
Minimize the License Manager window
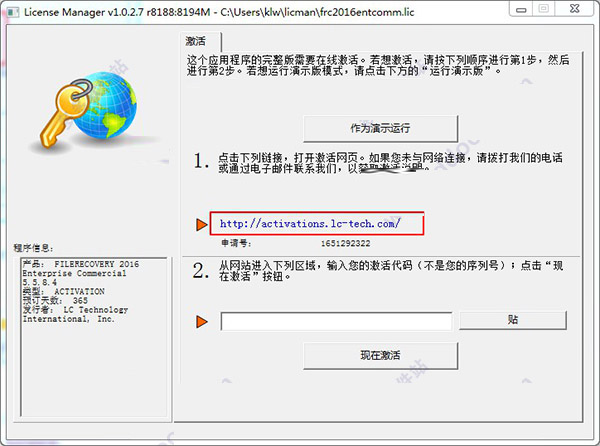click(x=521, y=9)
